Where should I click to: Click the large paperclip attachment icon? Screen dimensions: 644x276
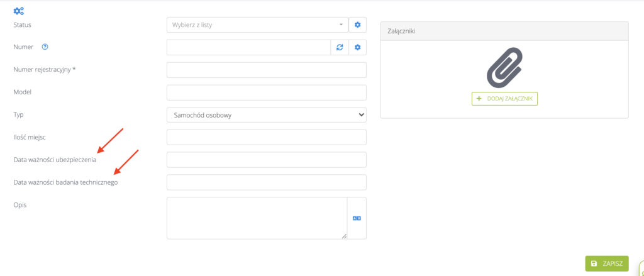pos(504,67)
